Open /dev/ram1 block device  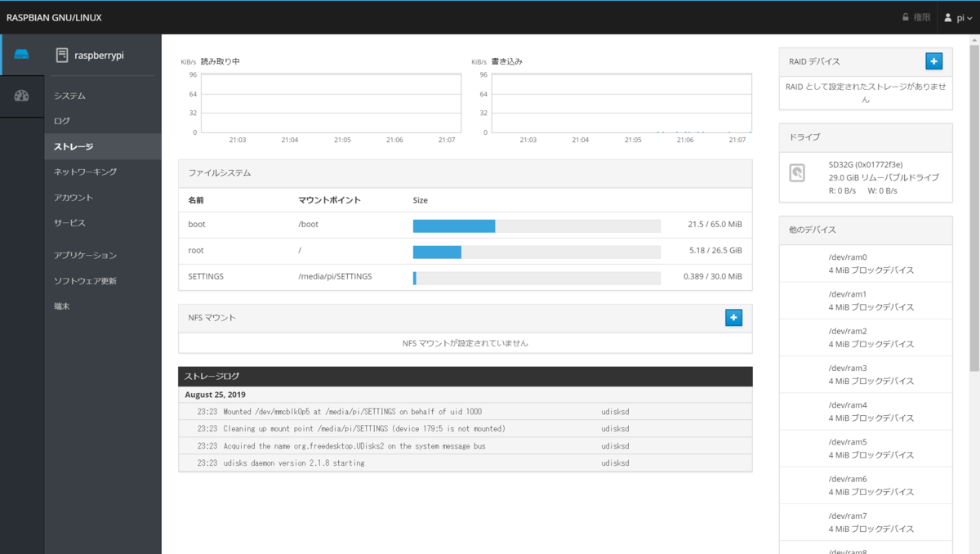coord(866,301)
